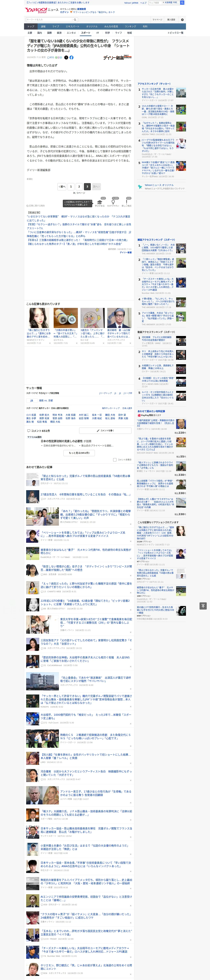Open Jリーグトップ link
The height and width of the screenshot is (980, 210).
105,393
